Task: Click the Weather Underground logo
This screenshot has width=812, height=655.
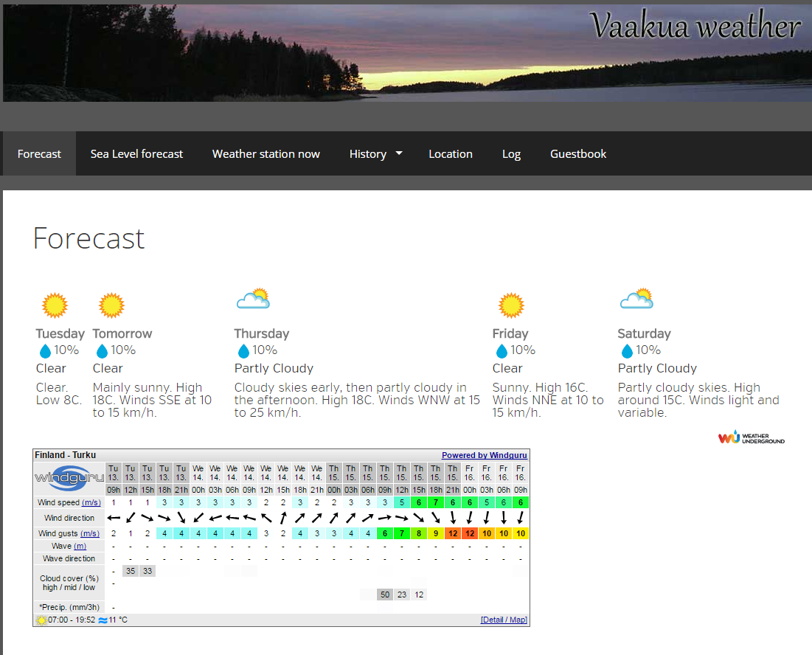Action: coord(752,437)
